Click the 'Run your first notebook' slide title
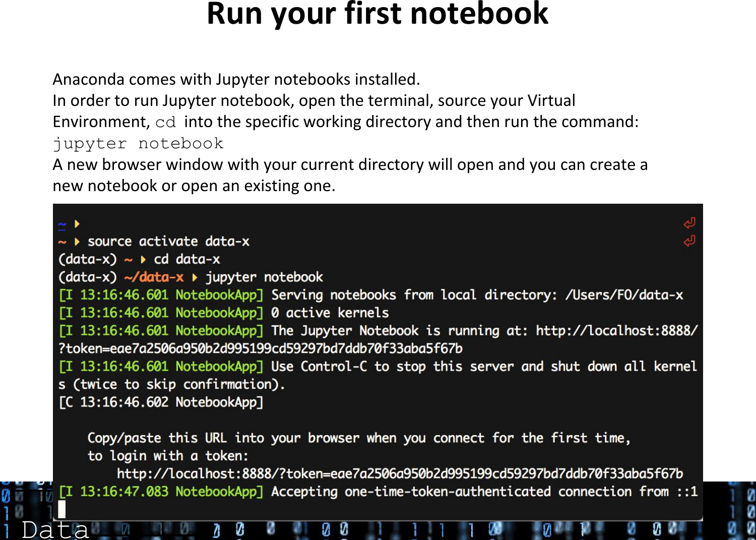 coord(377,14)
